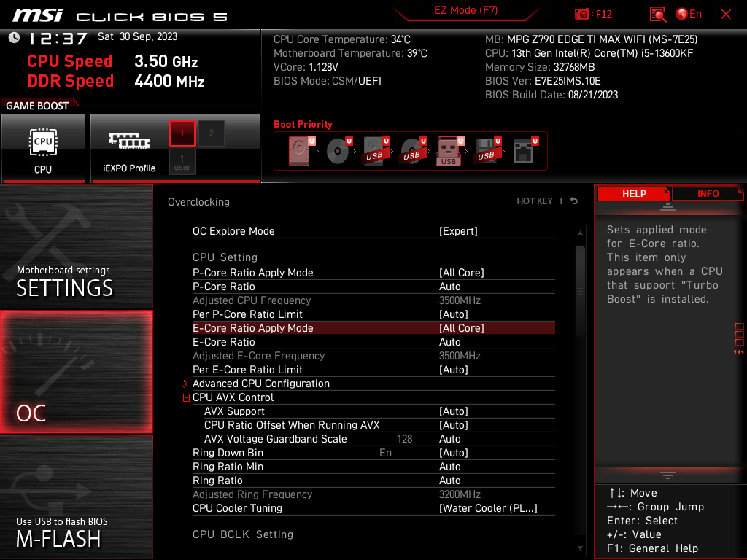747x560 pixels.
Task: Open the M-FLASH BIOS flashing panel
Action: 76,497
